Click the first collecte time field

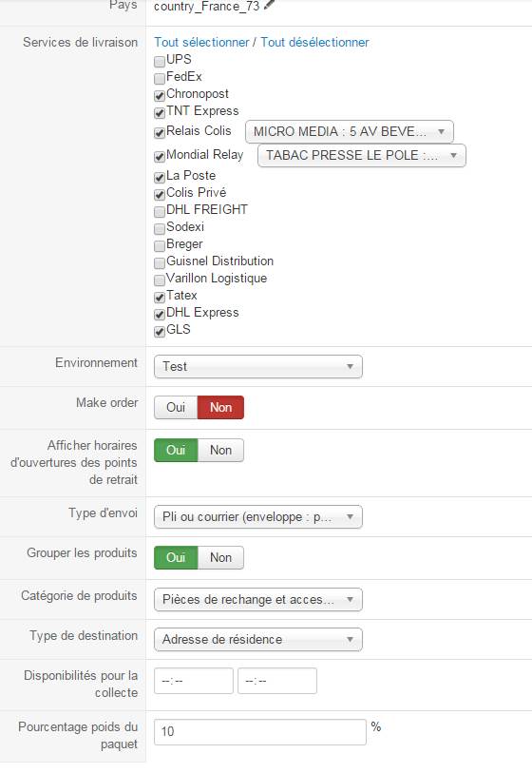point(194,681)
